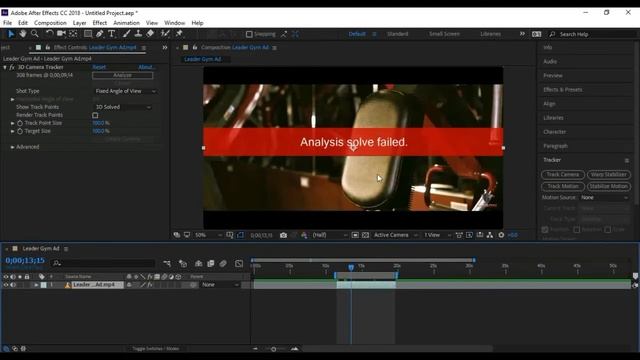Screen dimensions: 640x360
Task: Click the Warp Stabilizer button
Action: tap(609, 175)
